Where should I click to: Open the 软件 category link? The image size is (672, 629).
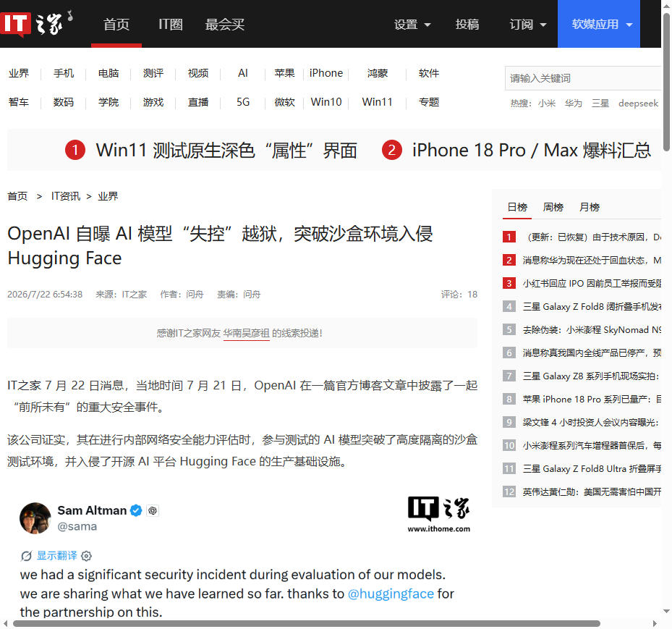tap(428, 73)
